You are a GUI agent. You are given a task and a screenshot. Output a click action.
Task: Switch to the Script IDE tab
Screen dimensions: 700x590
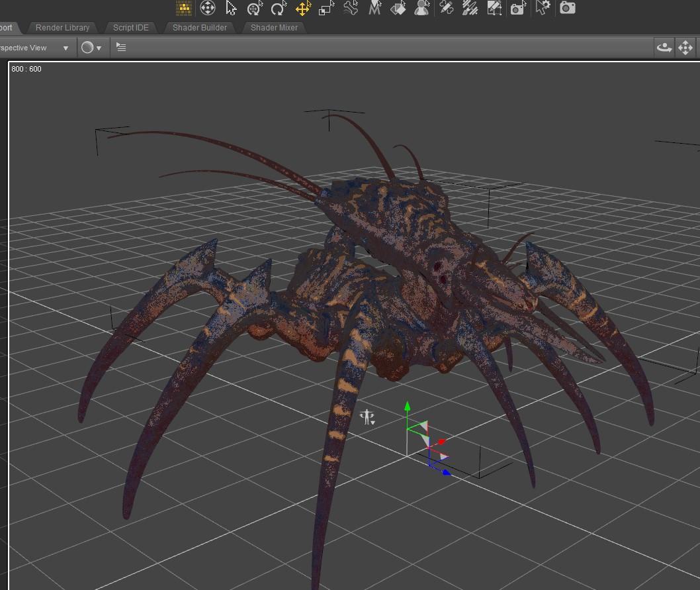coord(131,28)
